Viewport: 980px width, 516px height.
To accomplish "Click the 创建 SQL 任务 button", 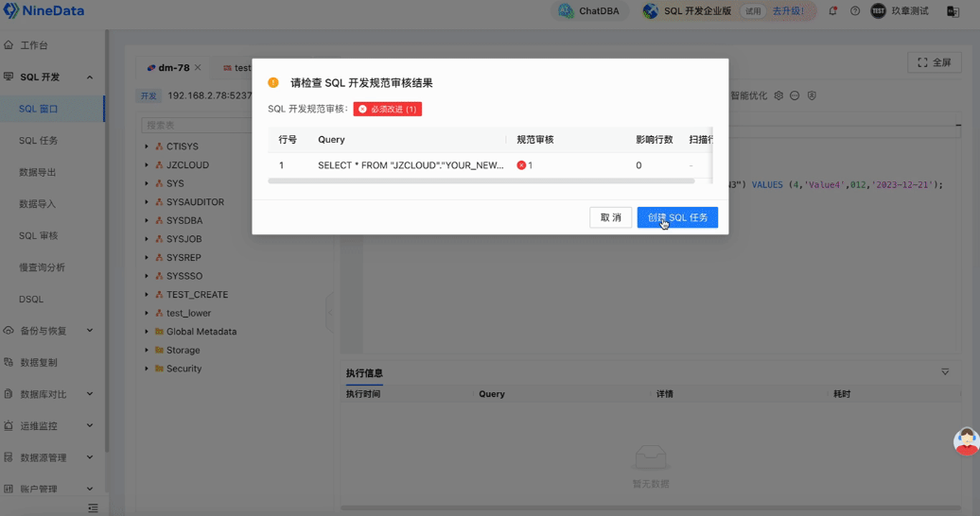I will coord(677,217).
